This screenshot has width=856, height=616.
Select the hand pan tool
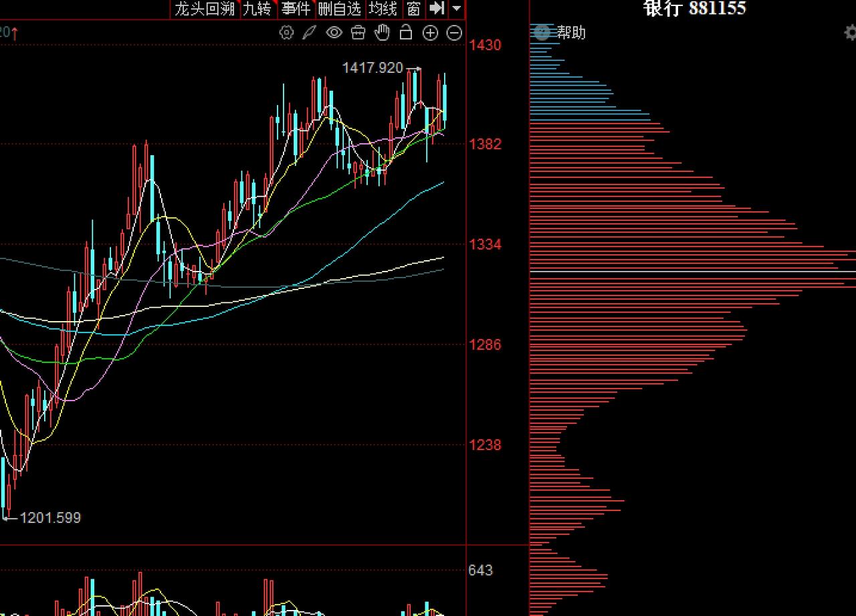(382, 32)
